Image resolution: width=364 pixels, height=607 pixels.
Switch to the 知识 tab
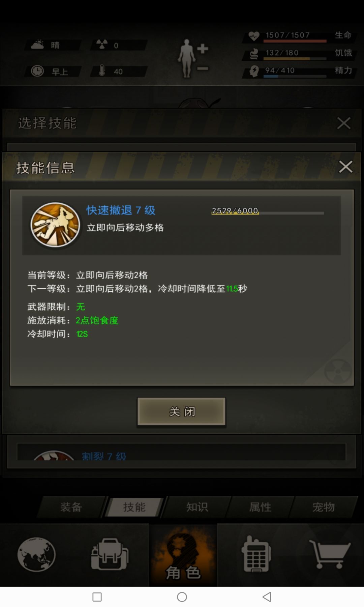pyautogui.click(x=197, y=507)
